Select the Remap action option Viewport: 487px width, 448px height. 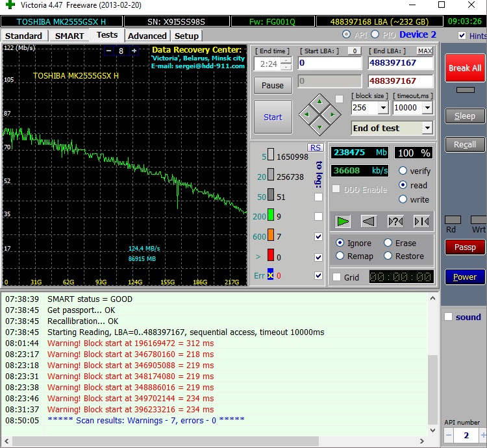pyautogui.click(x=340, y=256)
